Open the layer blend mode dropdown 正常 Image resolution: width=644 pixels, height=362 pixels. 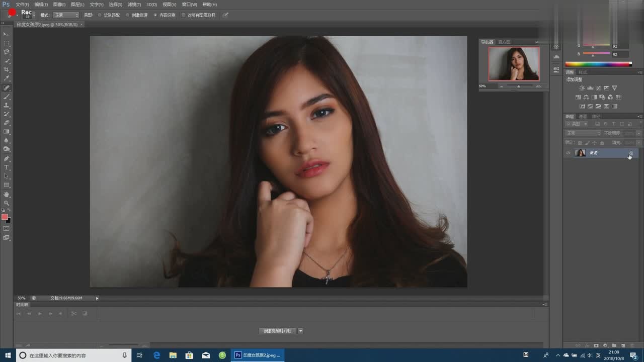tap(584, 133)
